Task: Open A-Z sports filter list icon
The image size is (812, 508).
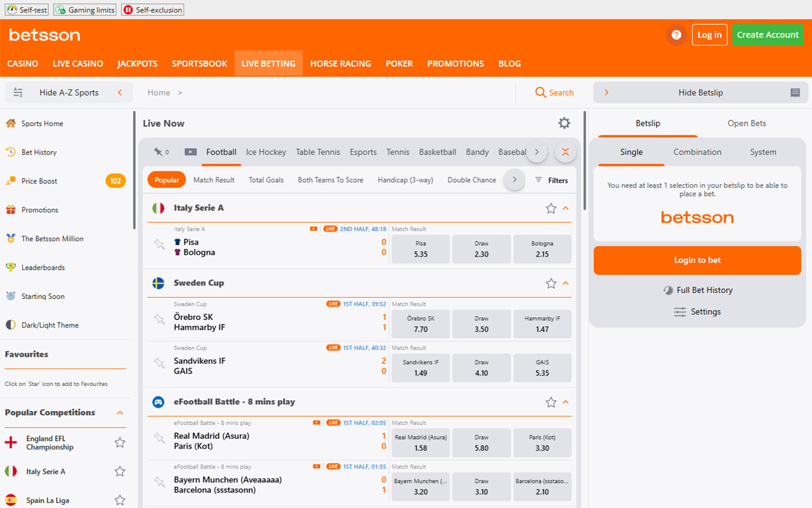Action: 18,93
